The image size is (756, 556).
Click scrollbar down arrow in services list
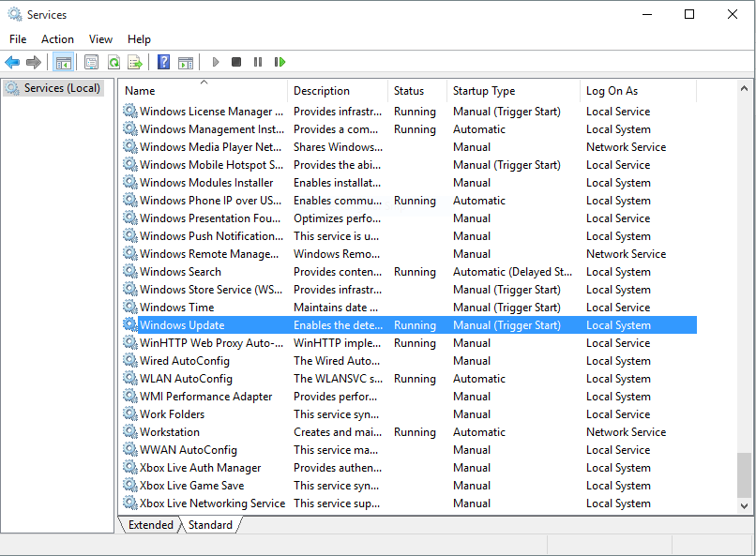(744, 506)
